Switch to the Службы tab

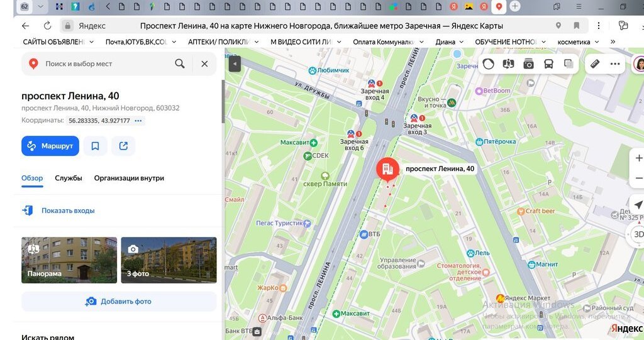tap(69, 178)
